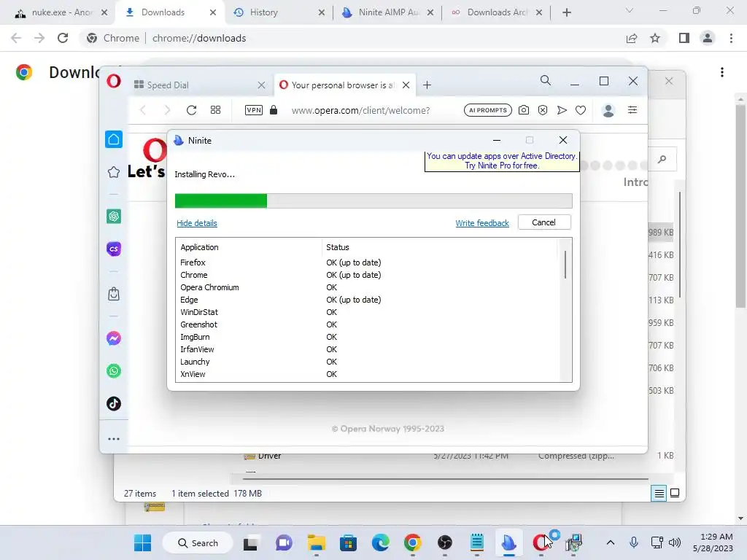Image resolution: width=747 pixels, height=560 pixels.
Task: Switch to the Speed Dial tab in Opera
Action: [199, 85]
